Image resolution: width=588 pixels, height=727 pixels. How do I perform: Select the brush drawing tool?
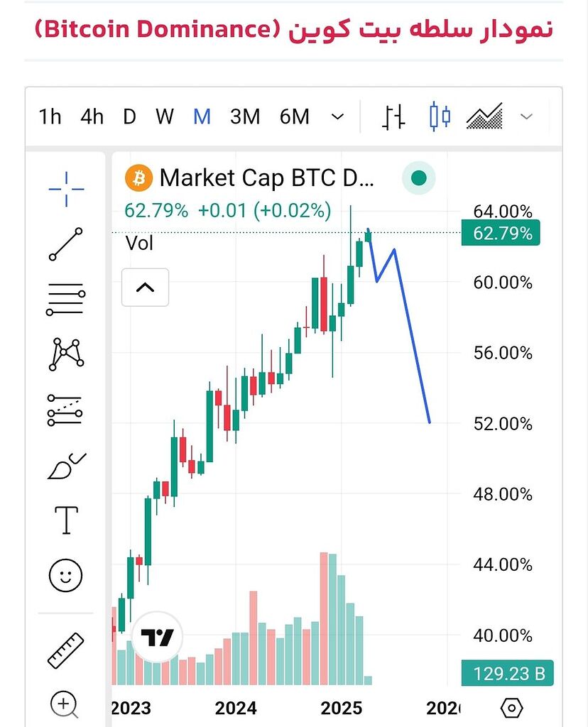[66, 466]
